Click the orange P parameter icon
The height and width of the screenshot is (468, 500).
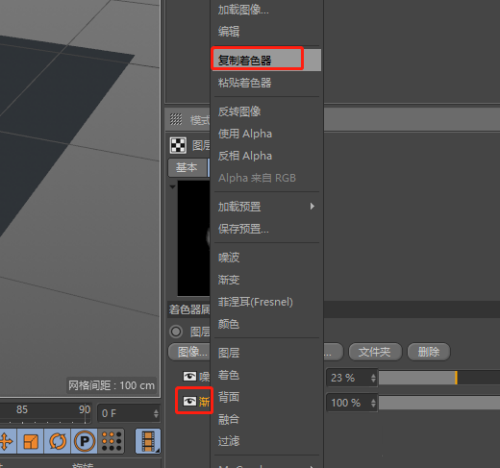84,441
